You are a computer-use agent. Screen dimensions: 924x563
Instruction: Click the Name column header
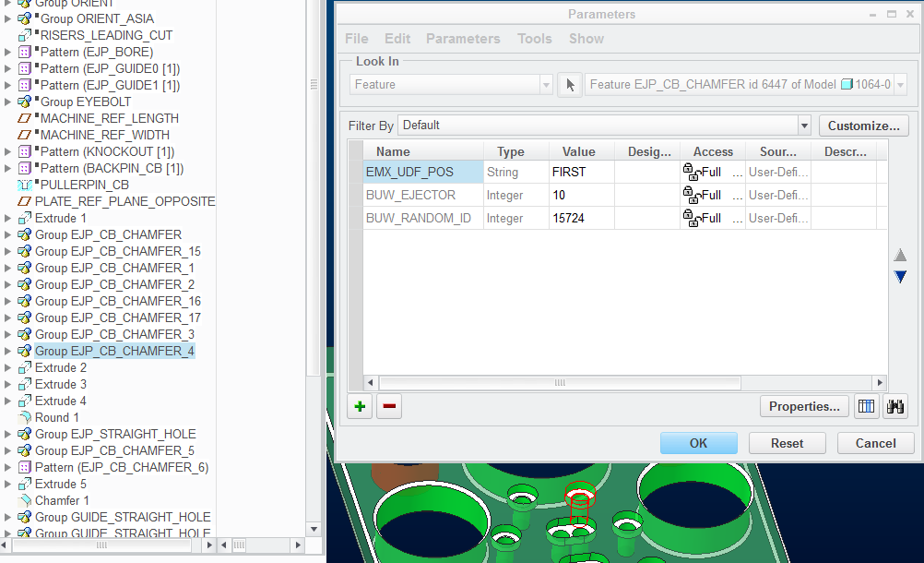point(423,151)
